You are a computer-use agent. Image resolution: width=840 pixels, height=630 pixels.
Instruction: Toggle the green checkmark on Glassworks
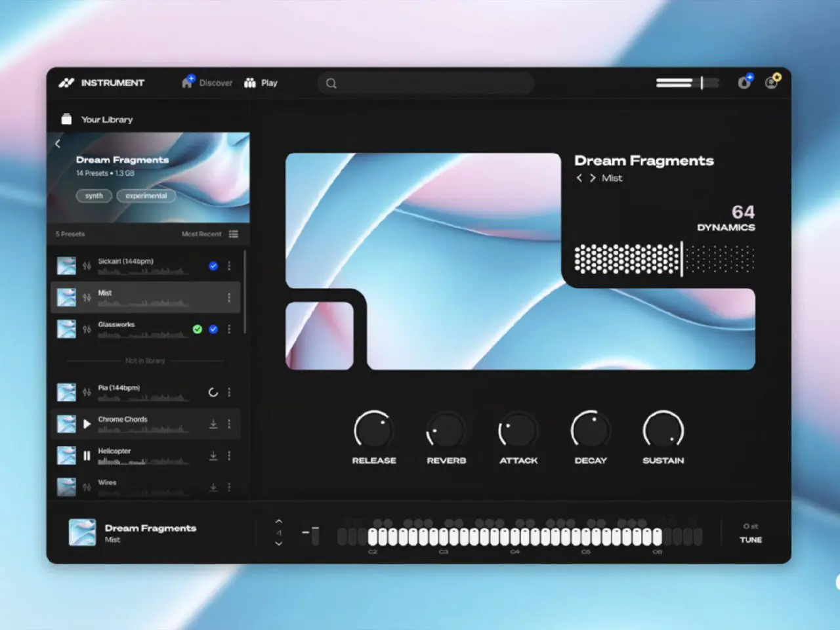(197, 329)
